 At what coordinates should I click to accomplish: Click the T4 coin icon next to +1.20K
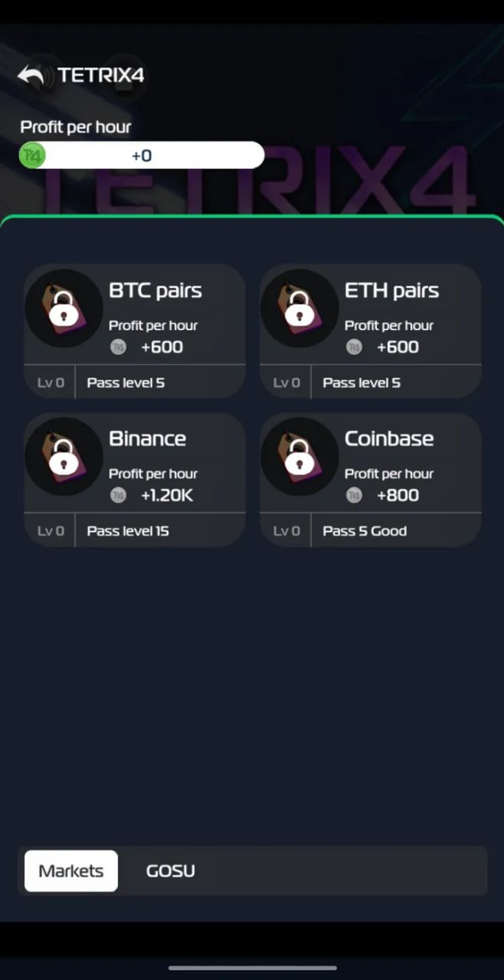[x=118, y=495]
